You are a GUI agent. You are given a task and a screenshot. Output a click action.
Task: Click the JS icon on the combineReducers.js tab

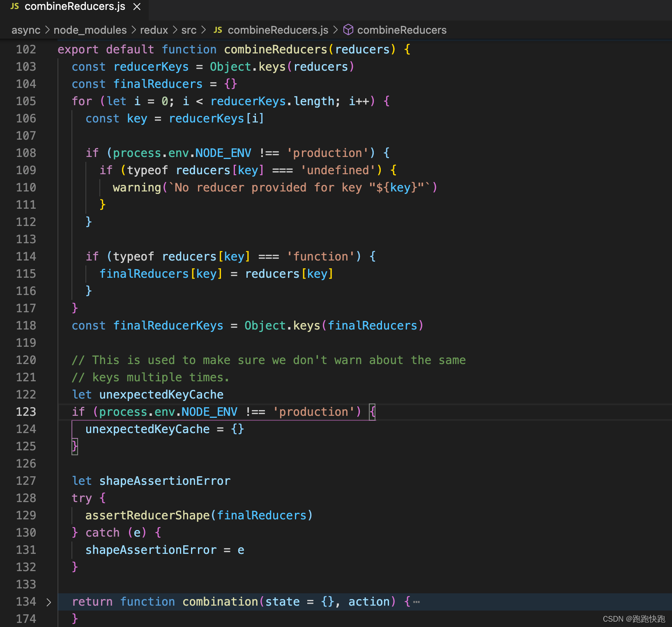pos(14,7)
